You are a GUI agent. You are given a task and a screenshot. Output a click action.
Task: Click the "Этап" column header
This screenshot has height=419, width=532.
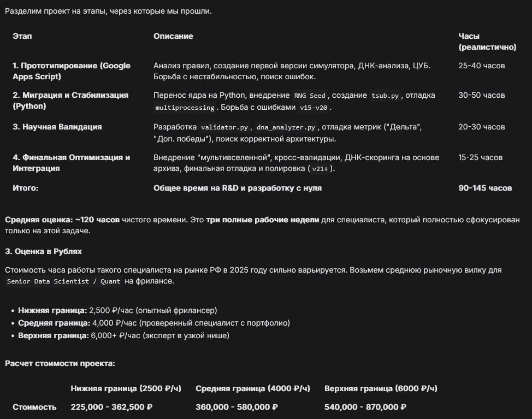coord(22,36)
